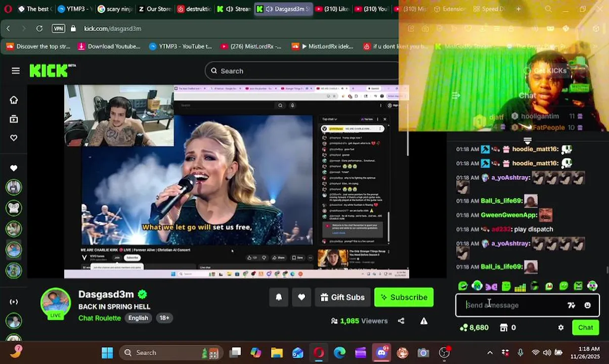This screenshot has height=364, width=609.
Task: Open Following via outlined heart sidebar icon
Action: coord(14,138)
